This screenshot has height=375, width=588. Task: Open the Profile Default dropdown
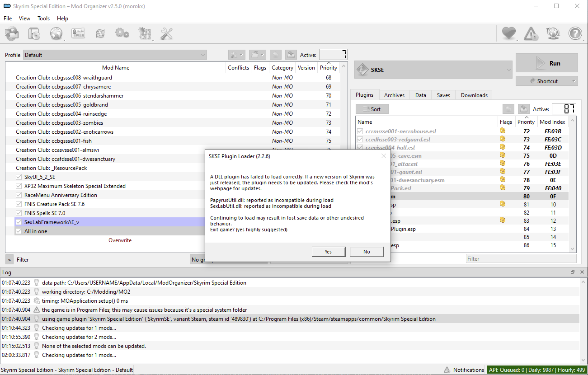tap(115, 55)
